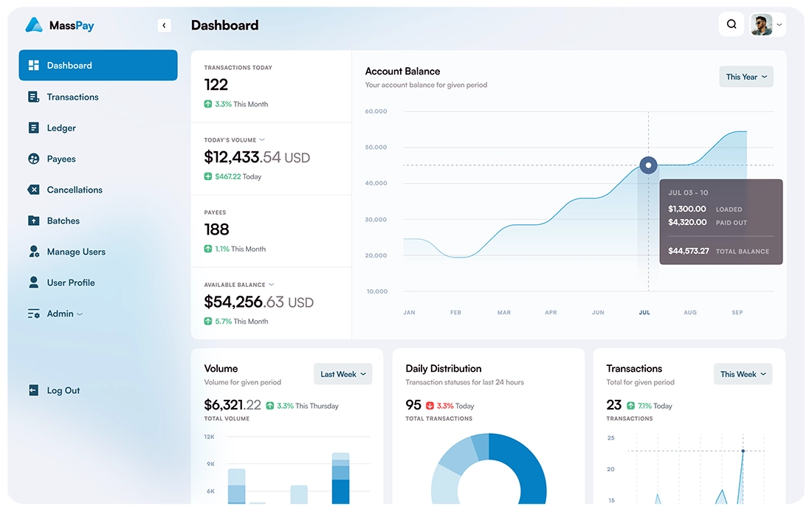Click the user avatar photo
This screenshot has width=812, height=509.
pos(761,25)
